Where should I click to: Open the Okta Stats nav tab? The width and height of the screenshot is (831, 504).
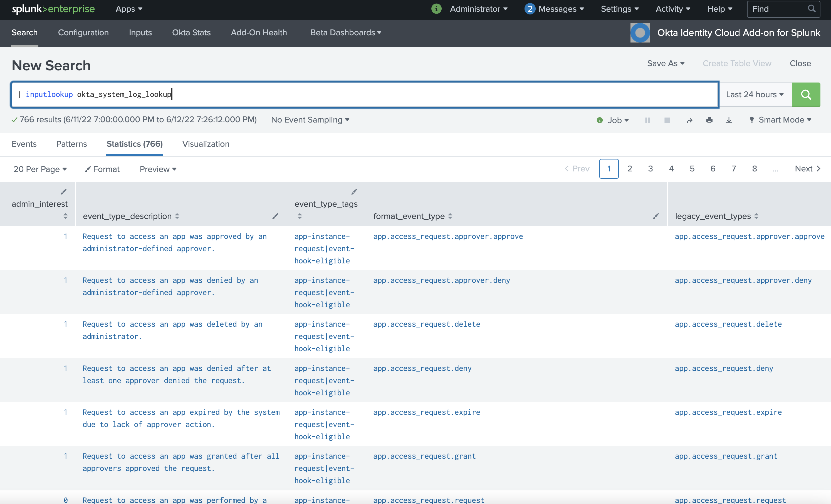pos(191,32)
